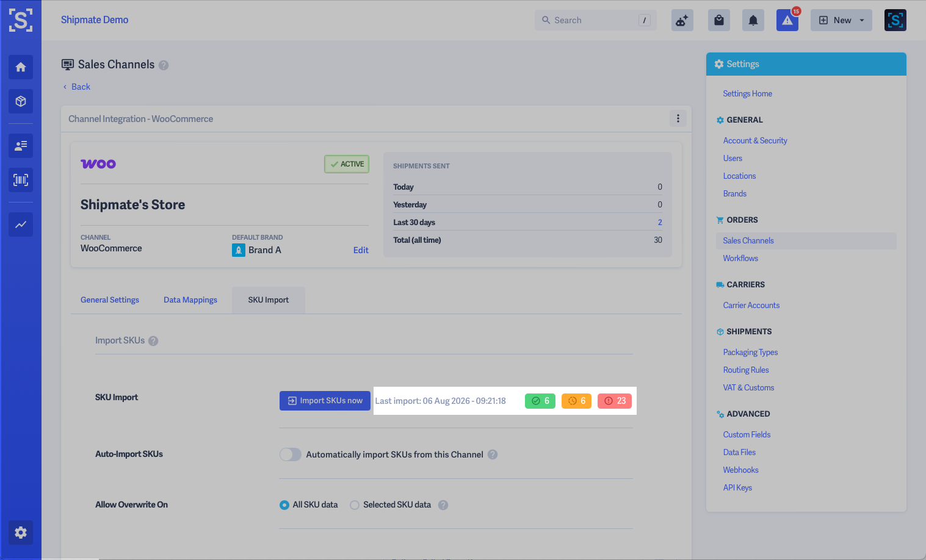Open API Keys settings

pyautogui.click(x=738, y=487)
